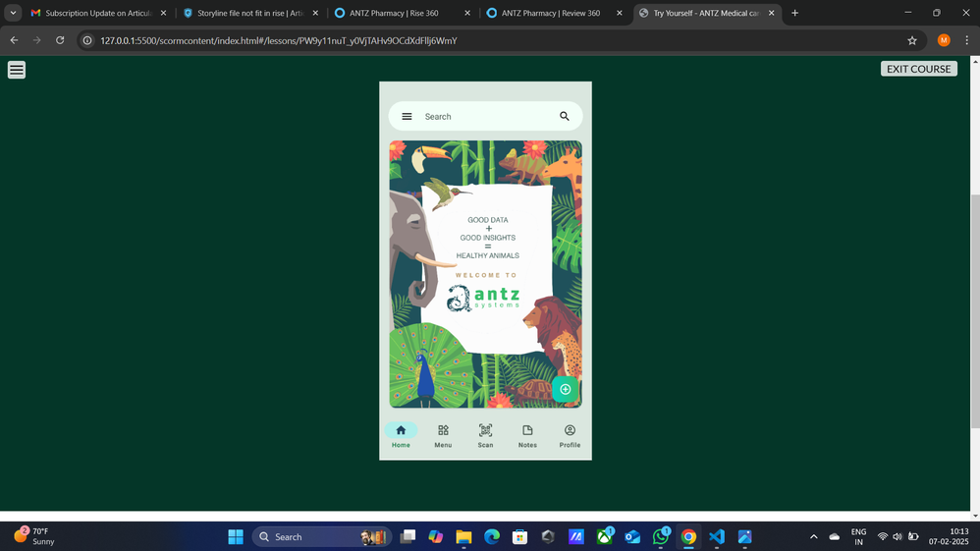The image size is (980, 551).
Task: Reload the current page
Action: click(60, 40)
